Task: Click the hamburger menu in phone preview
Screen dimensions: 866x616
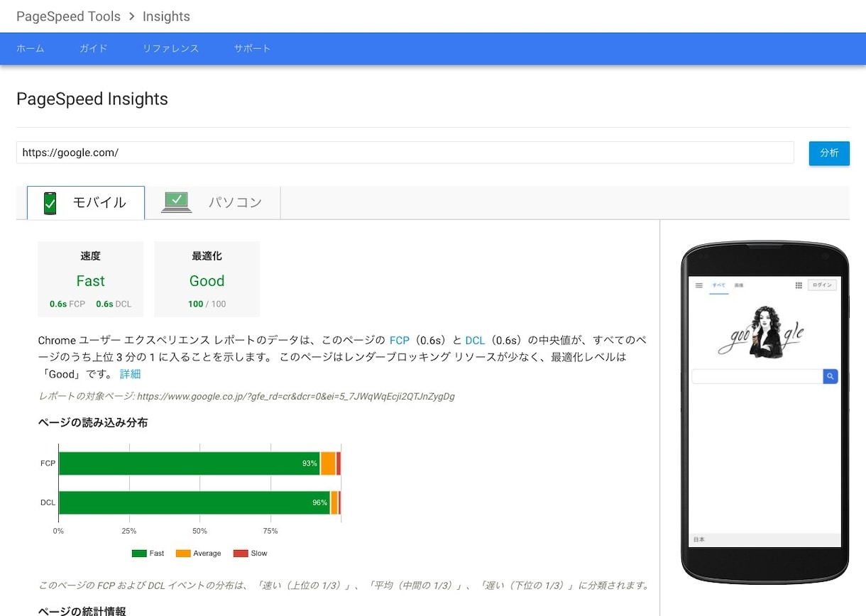Action: pyautogui.click(x=699, y=285)
